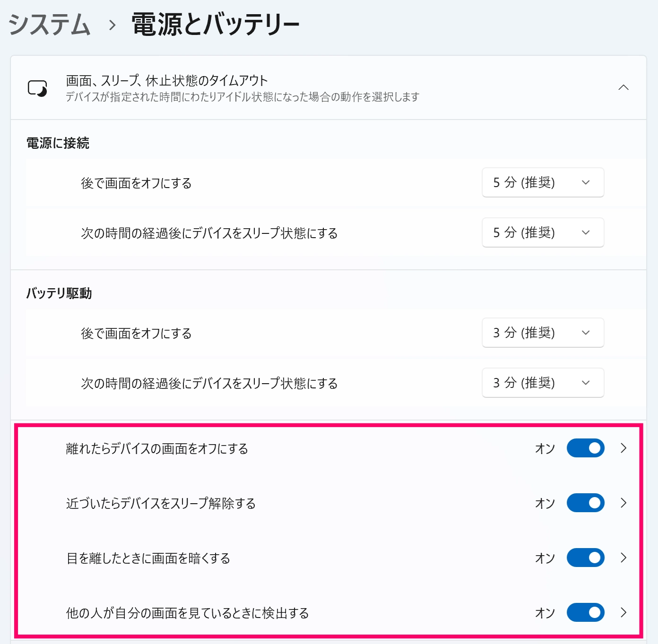This screenshot has width=658, height=644.
Task: Click the 目を離したときに画面を暗くする label
Action: pos(148,558)
